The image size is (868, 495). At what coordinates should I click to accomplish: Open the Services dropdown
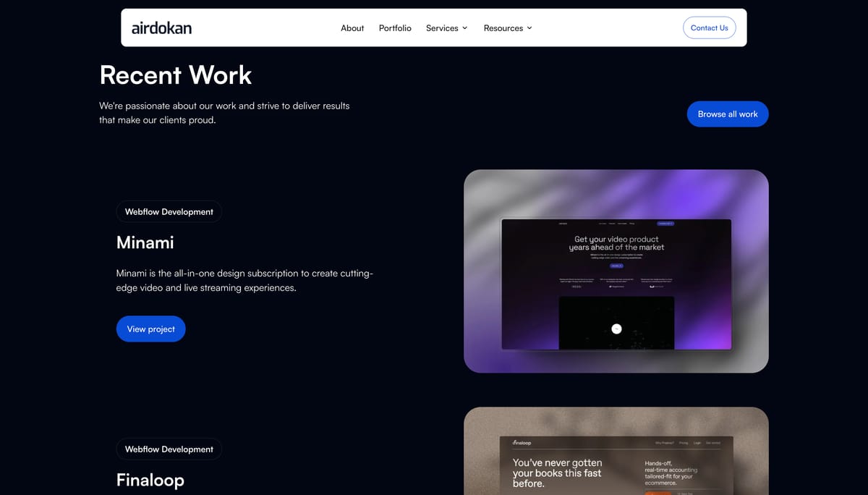(x=442, y=28)
